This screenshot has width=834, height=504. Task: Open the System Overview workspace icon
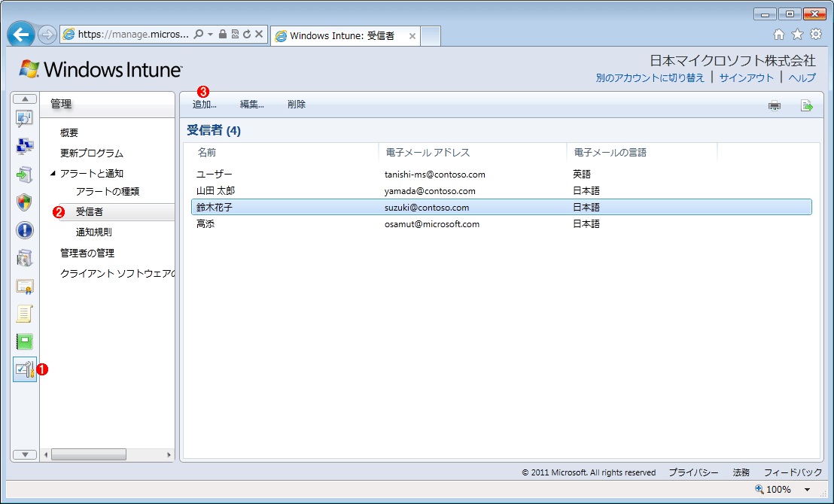(25, 119)
